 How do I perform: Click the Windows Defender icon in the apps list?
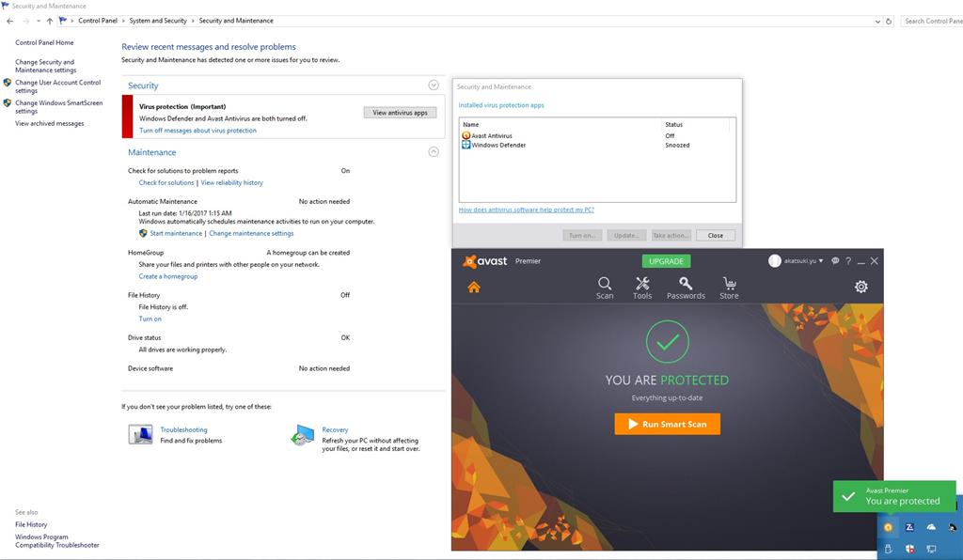pos(466,145)
